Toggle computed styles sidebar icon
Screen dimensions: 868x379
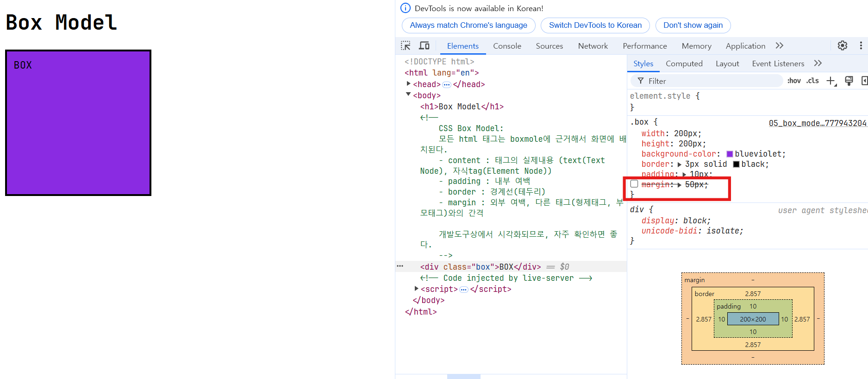click(x=864, y=81)
